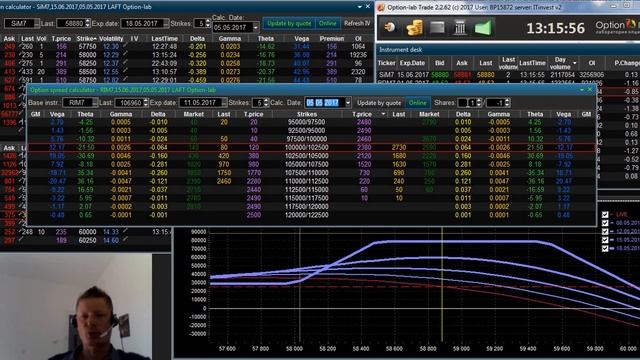Viewport: 640px width, 360px height.
Task: Click the grey window icon in toolbar
Action: tap(437, 28)
